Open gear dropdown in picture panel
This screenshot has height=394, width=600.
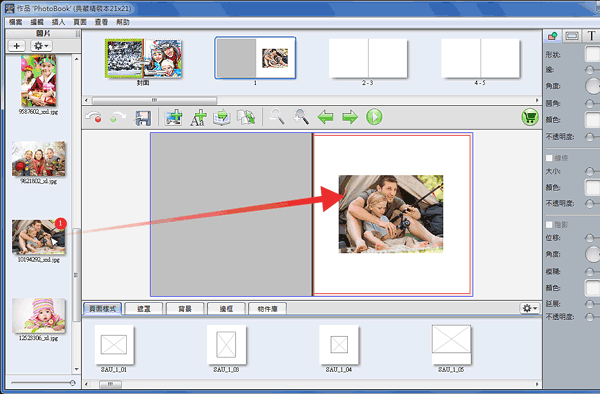pos(41,46)
